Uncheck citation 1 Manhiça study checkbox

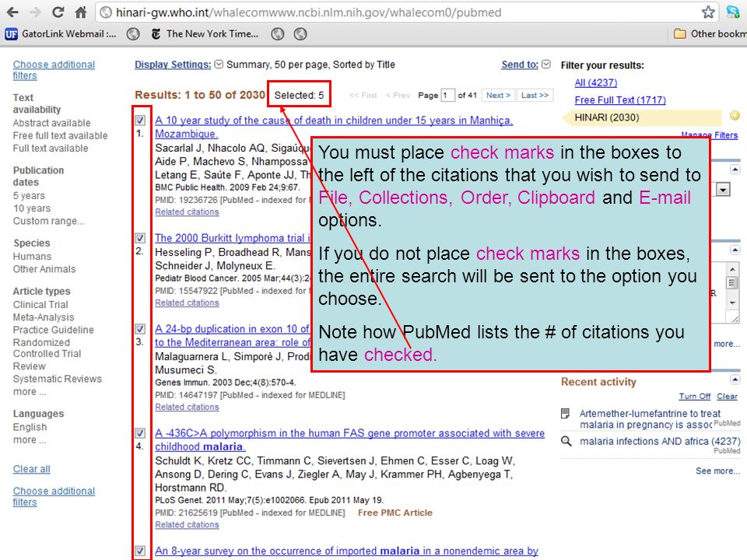click(140, 121)
